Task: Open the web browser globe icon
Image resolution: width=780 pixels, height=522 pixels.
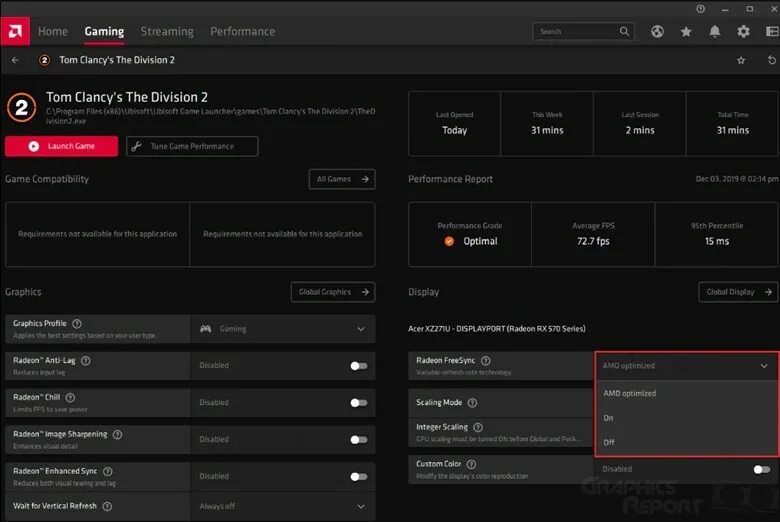Action: point(657,31)
